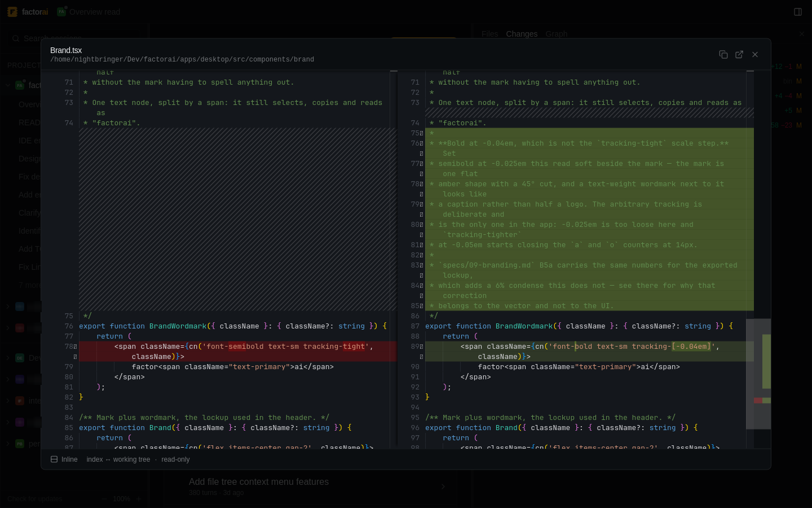This screenshot has width=812, height=508.
Task: Click the file path under Brand.tsx
Action: (182, 59)
